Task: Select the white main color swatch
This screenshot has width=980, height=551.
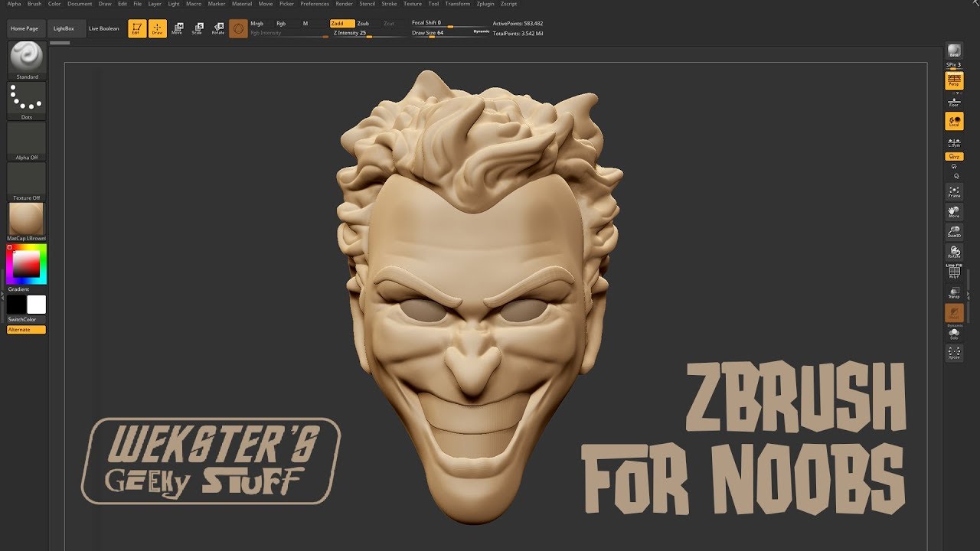Action: [37, 305]
